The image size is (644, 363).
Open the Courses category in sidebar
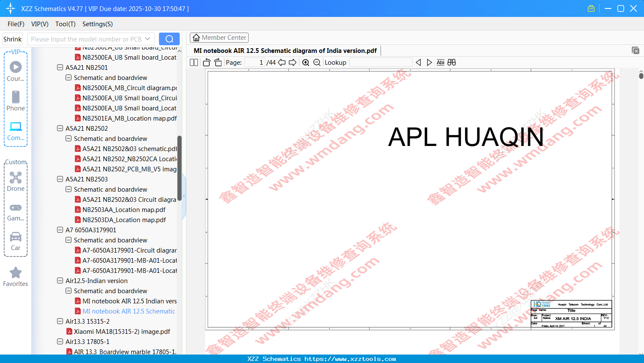coord(16,71)
